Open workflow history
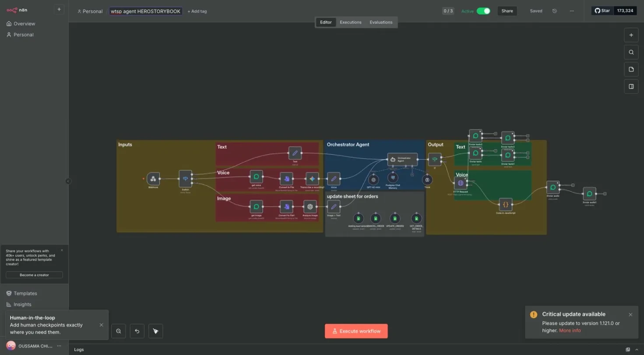 point(555,11)
